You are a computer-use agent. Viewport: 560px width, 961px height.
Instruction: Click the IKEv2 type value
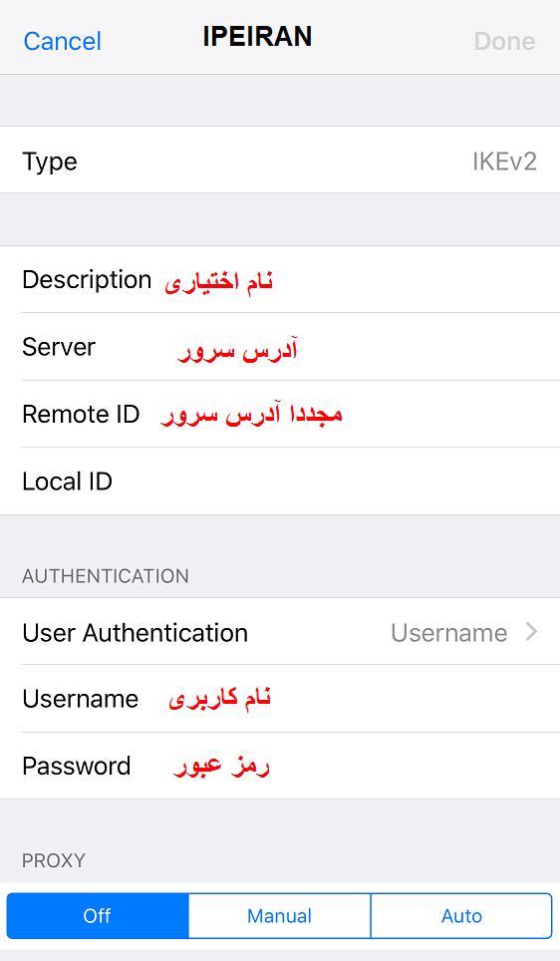coord(504,161)
